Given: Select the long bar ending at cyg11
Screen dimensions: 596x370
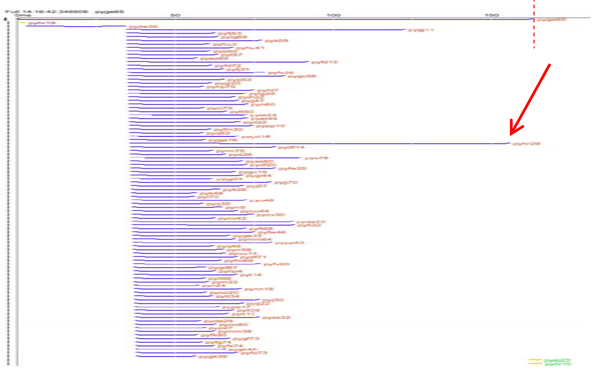Looking at the screenshot, I should [266, 30].
